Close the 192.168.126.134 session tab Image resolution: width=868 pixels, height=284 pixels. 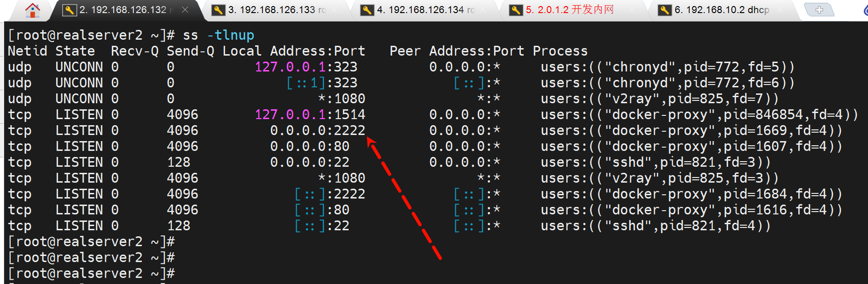click(483, 10)
